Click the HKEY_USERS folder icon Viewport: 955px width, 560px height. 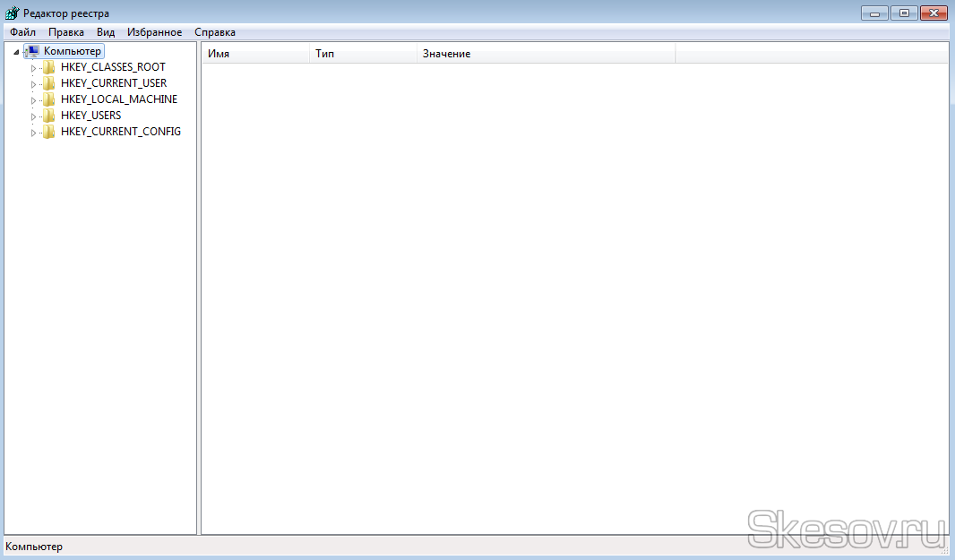coord(49,116)
